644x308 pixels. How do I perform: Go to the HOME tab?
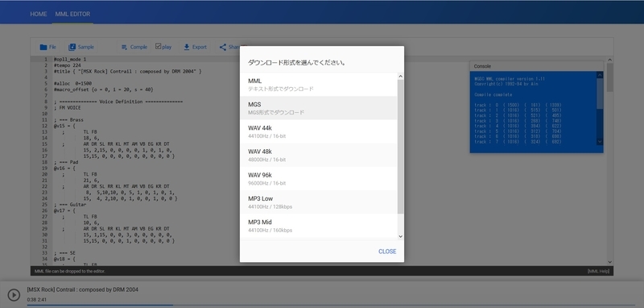[x=39, y=14]
